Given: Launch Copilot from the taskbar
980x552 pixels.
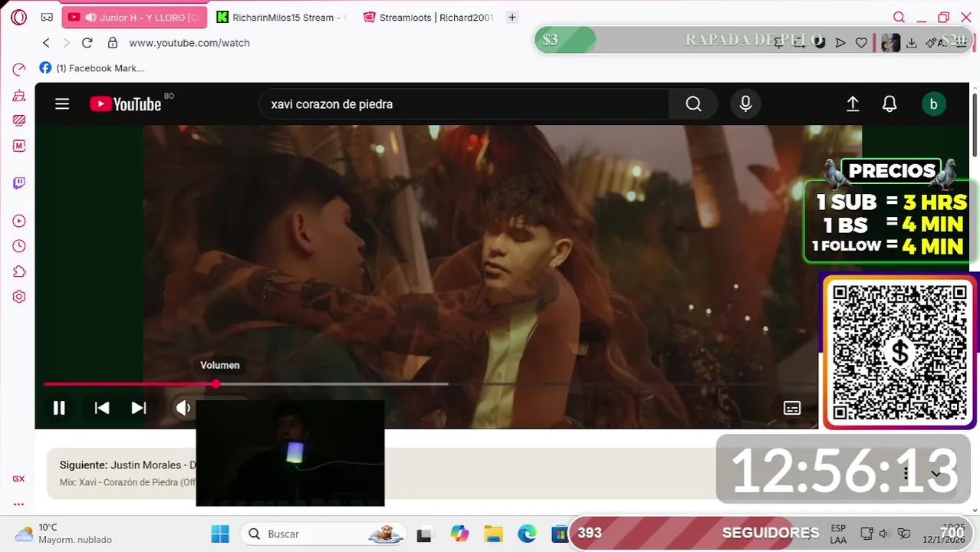Looking at the screenshot, I should pos(459,534).
